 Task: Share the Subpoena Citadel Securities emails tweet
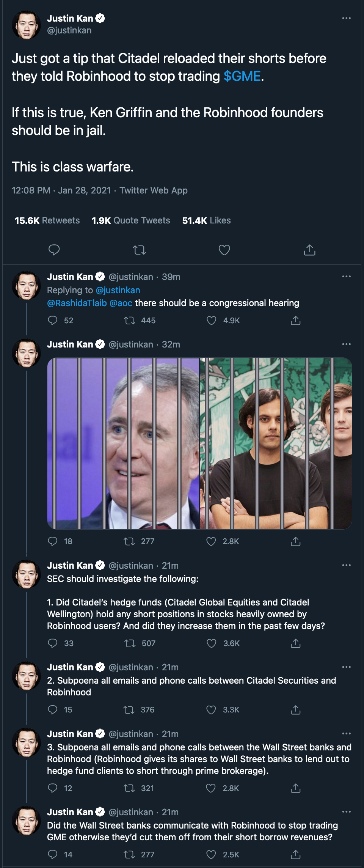pos(296,710)
